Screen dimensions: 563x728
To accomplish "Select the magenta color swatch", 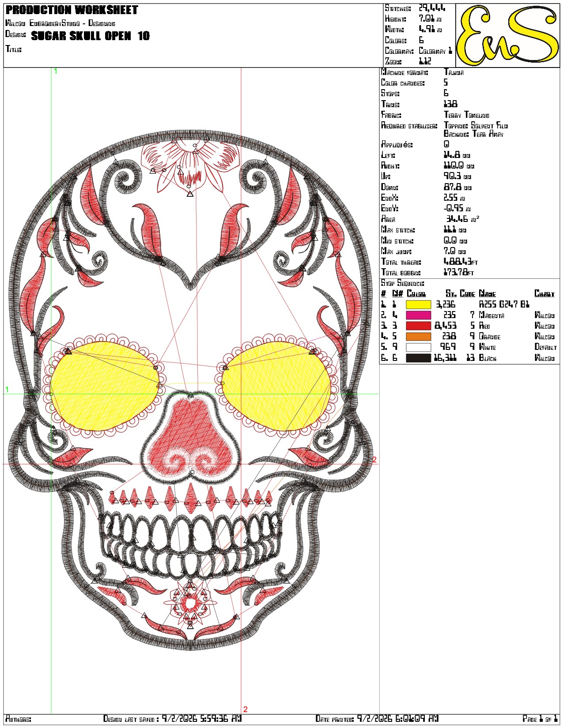I will [x=418, y=315].
